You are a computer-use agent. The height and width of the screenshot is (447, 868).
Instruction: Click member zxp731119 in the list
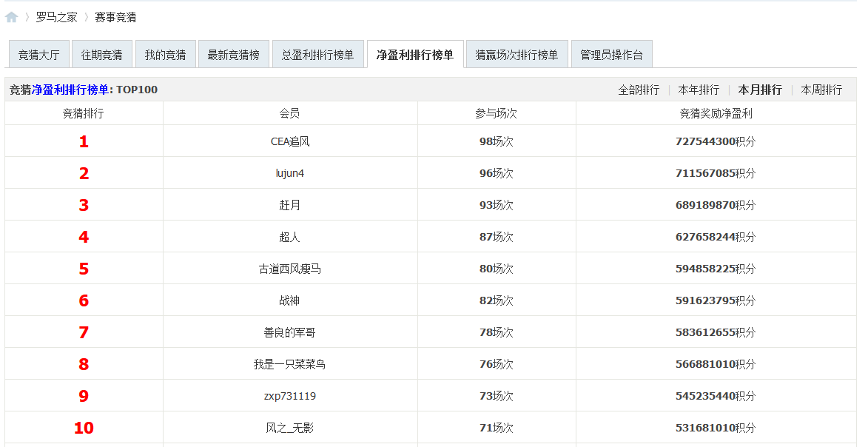tap(291, 395)
